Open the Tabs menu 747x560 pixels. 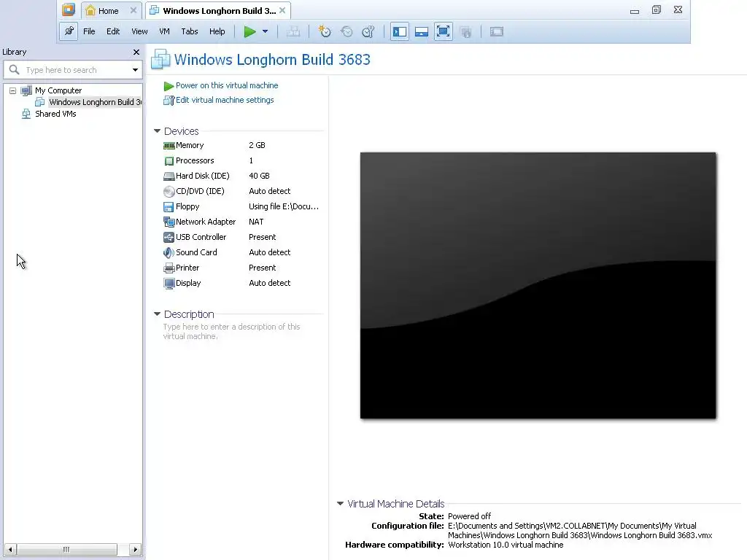189,31
